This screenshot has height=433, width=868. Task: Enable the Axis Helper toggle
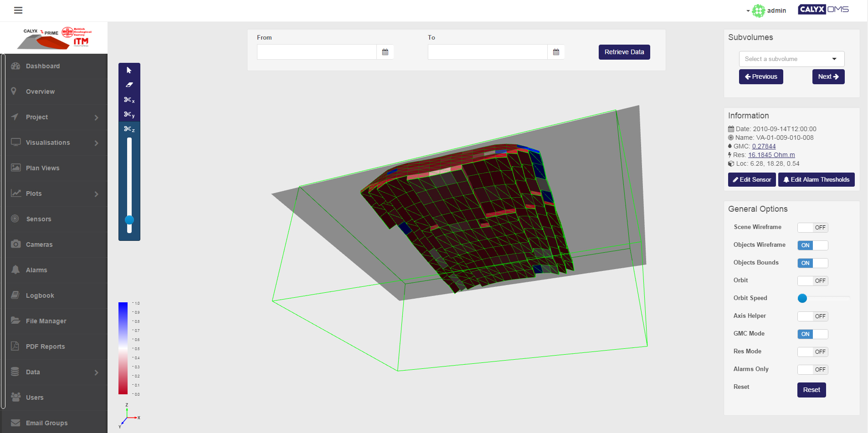(x=812, y=316)
